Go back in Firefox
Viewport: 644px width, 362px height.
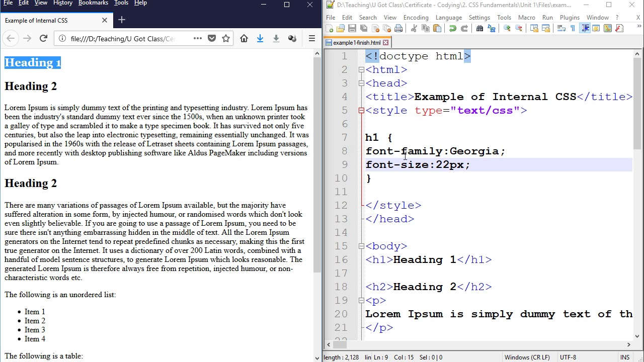coord(11,38)
